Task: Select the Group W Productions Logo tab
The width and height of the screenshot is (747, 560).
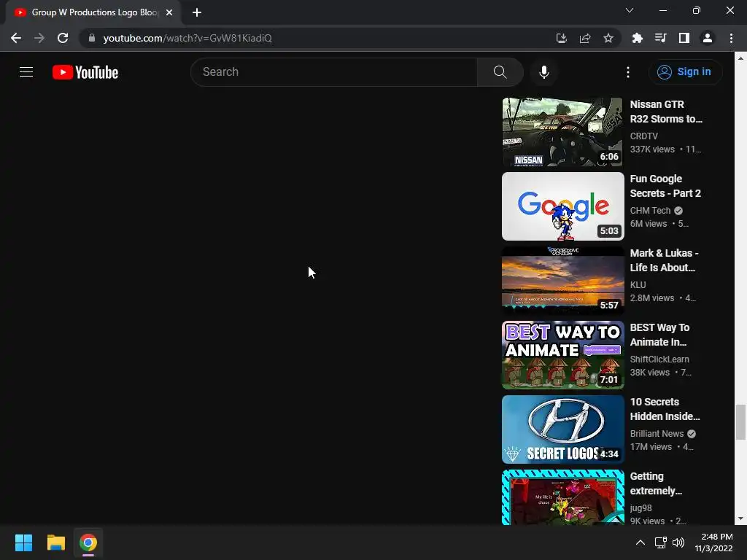Action: (93, 12)
